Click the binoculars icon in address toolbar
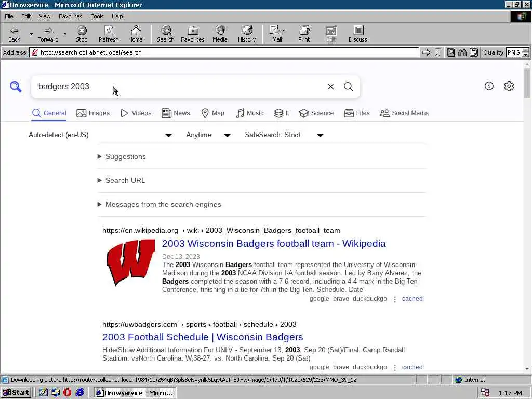Screen dimensions: 532x399 [x=462, y=52]
